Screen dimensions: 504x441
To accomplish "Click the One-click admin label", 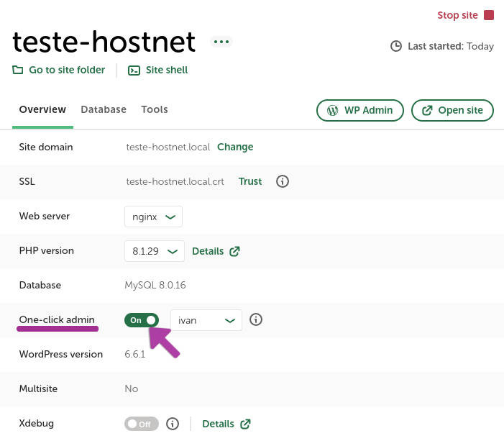I will pyautogui.click(x=57, y=319).
